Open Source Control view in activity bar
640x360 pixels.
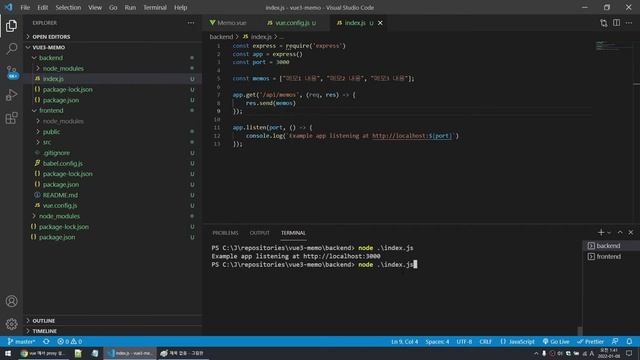coord(11,72)
